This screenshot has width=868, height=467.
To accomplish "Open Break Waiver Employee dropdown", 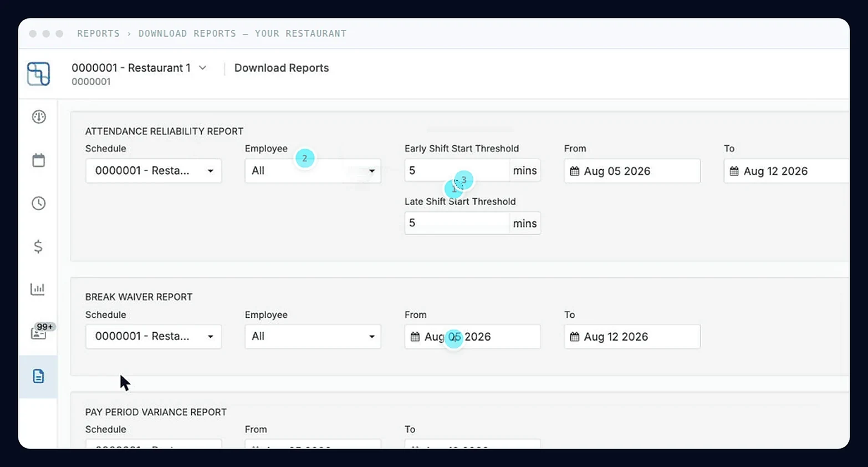I will [x=313, y=336].
